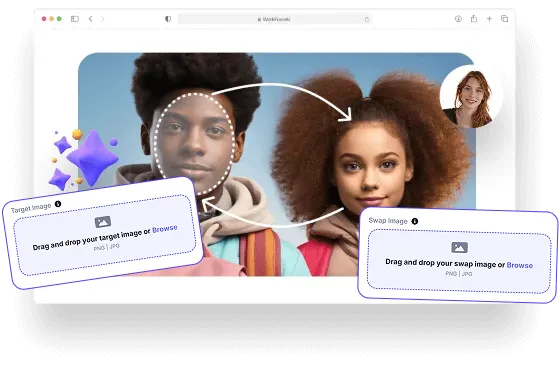Image resolution: width=559 pixels, height=370 pixels.
Task: Open a new tab with plus icon
Action: pyautogui.click(x=489, y=19)
